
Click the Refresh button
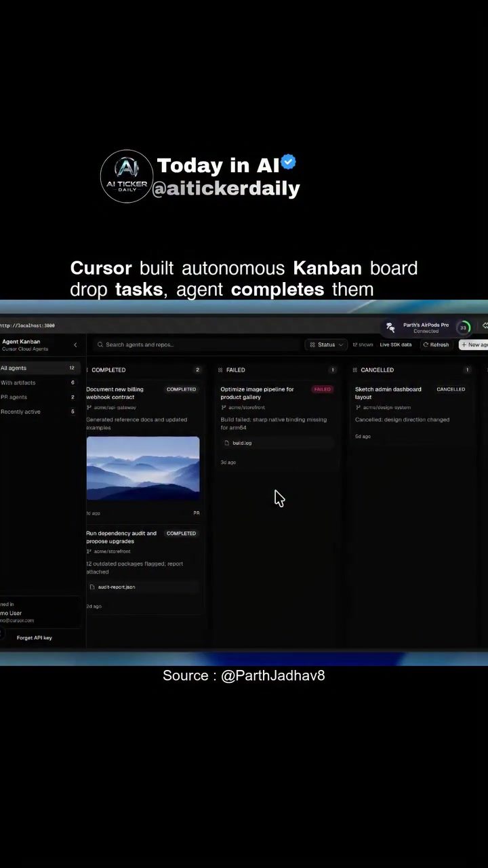click(436, 344)
